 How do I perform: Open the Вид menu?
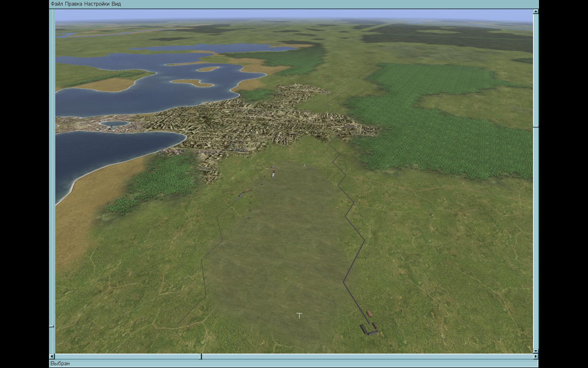pos(116,4)
